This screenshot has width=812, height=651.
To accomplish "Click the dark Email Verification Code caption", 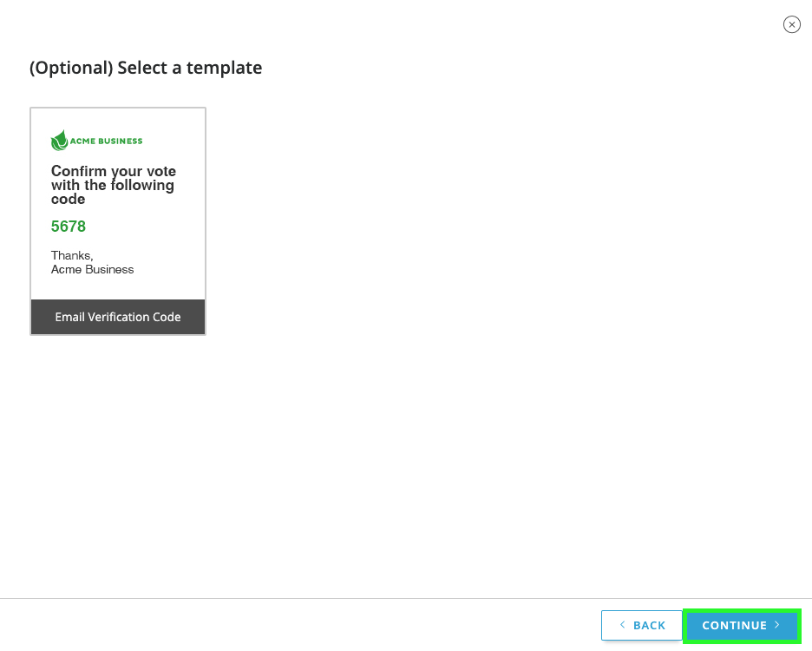I will 118,317.
